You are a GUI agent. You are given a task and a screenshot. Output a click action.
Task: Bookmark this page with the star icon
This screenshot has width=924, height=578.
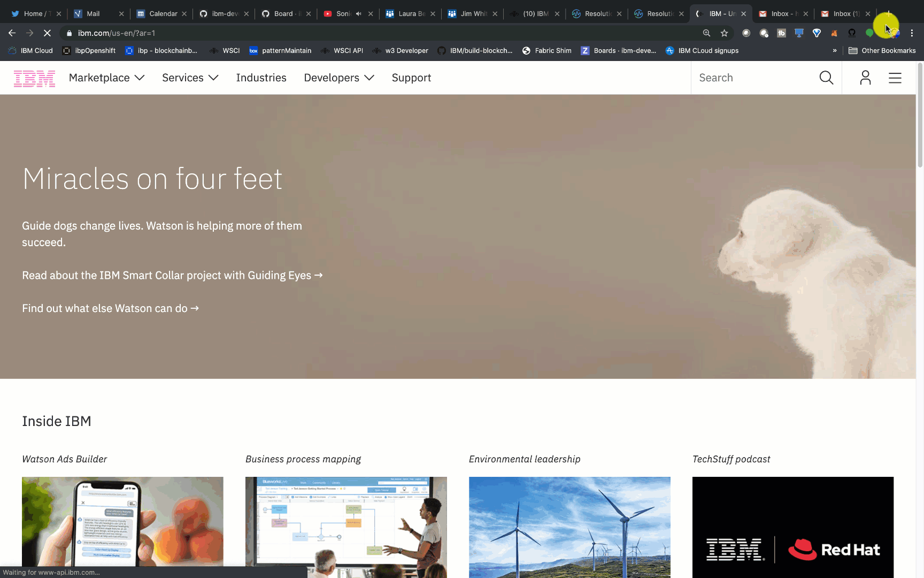[724, 33]
